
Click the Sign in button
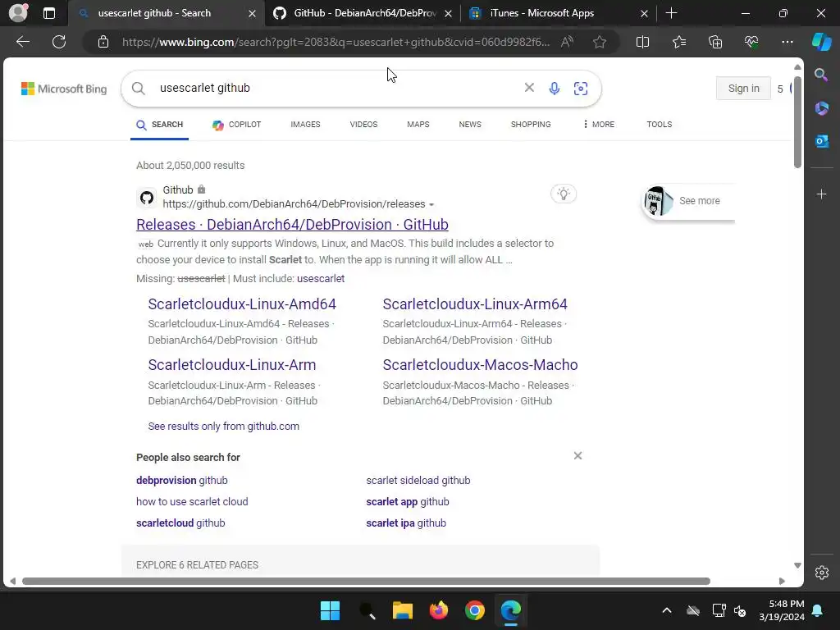743,89
